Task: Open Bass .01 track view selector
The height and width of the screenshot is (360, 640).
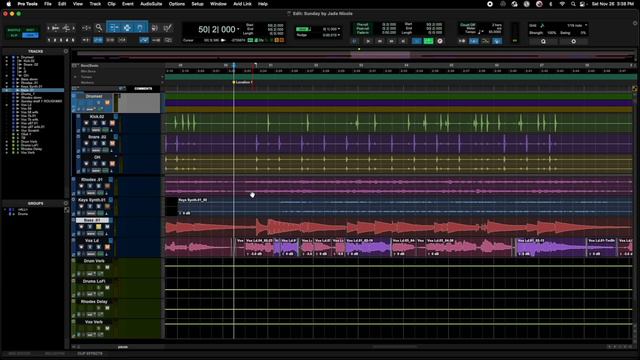Action: (91, 234)
